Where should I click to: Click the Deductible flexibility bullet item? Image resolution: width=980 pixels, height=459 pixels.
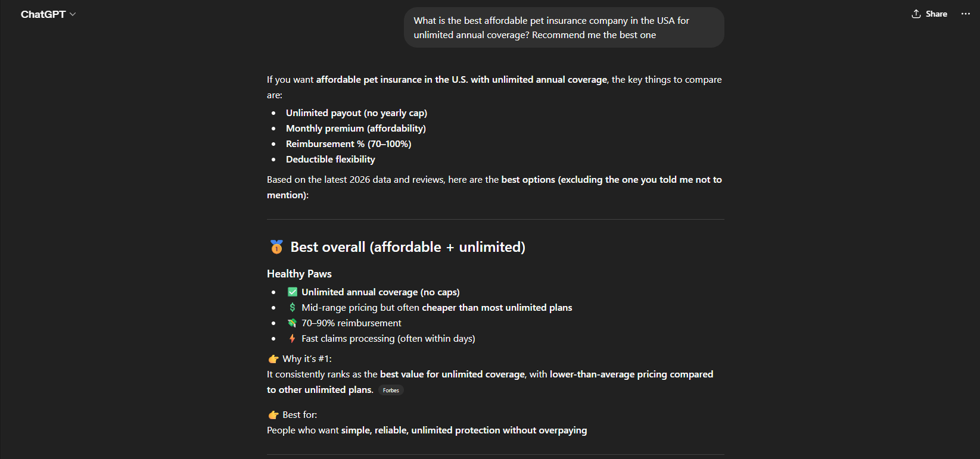pyautogui.click(x=330, y=159)
